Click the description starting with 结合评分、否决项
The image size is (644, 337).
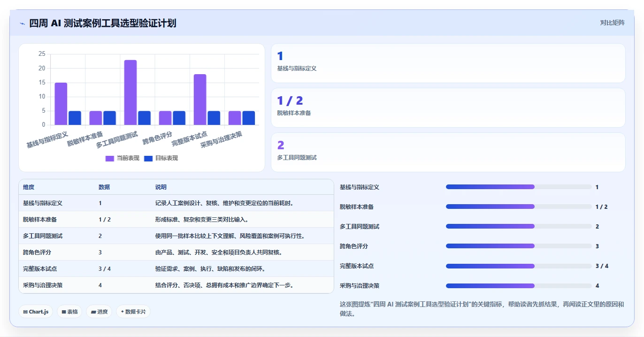pyautogui.click(x=225, y=285)
